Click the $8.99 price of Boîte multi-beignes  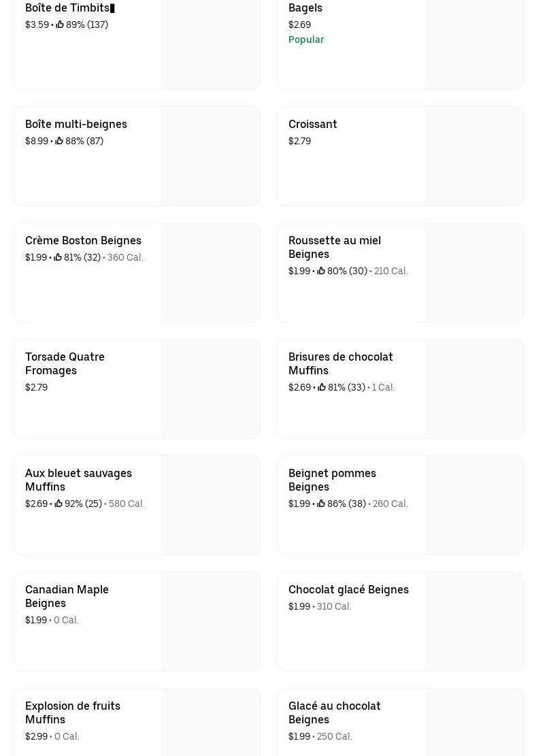point(37,141)
